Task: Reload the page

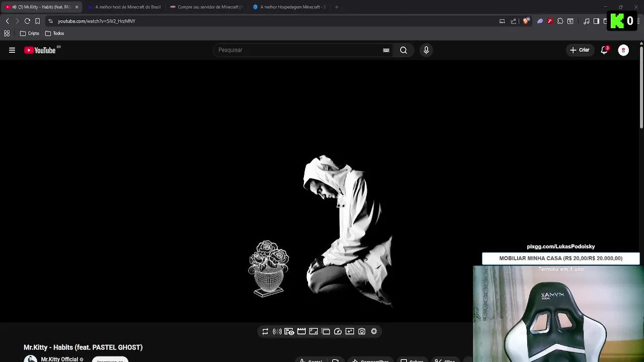Action: [27, 21]
